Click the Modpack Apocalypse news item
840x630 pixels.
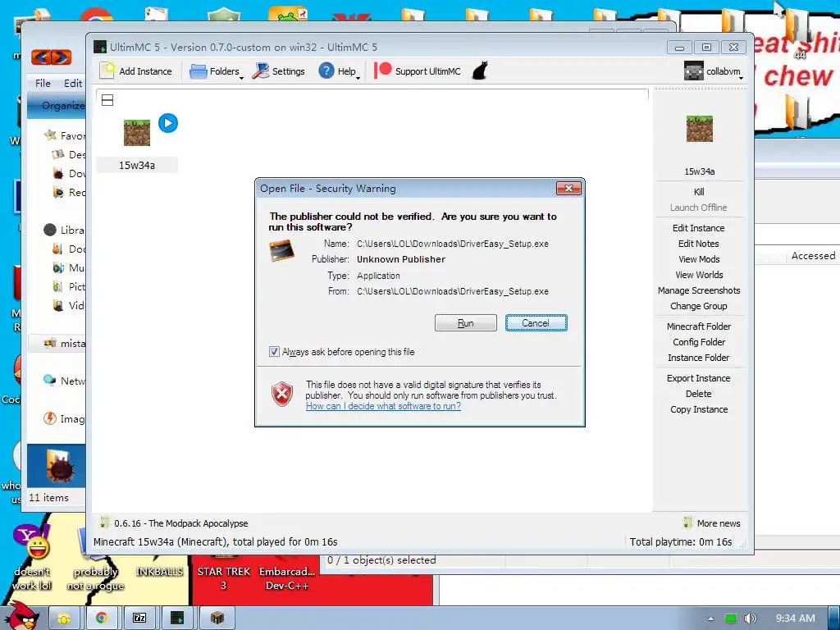click(174, 523)
